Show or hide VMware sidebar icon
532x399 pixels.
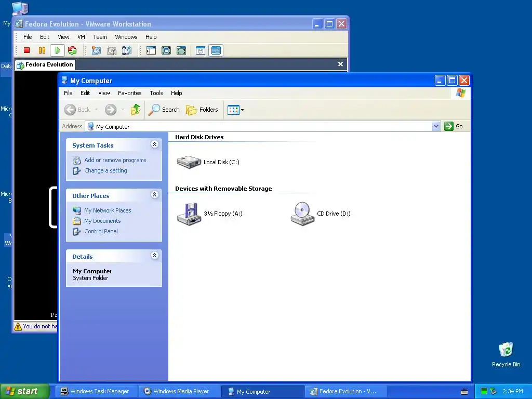[151, 50]
